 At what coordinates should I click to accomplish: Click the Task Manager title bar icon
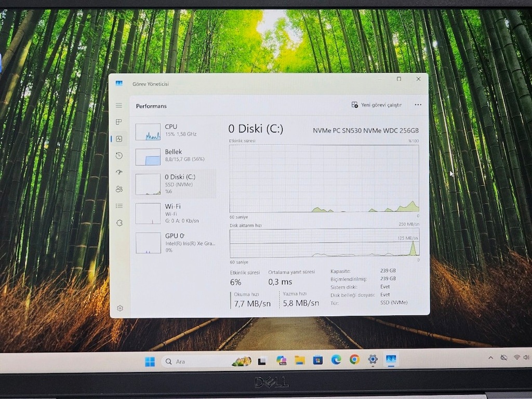(x=119, y=84)
